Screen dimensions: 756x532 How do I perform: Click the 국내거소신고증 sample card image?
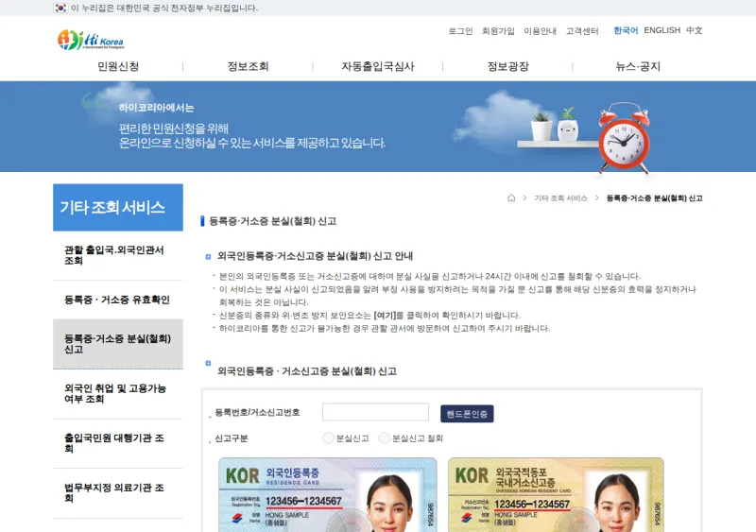pos(556,495)
